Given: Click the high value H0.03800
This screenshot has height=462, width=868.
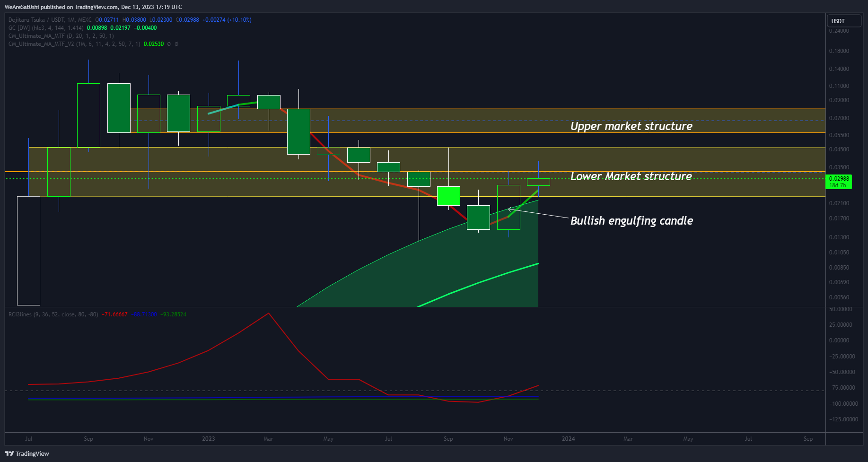Looking at the screenshot, I should tap(134, 20).
